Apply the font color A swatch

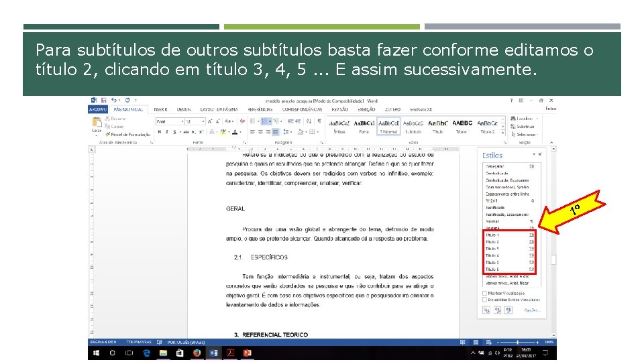(x=235, y=132)
